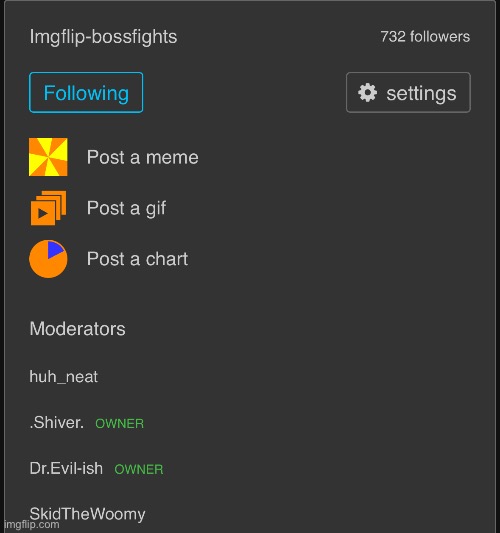Click the Imgflip-bossfights stream title
Viewport: 500px width, 533px height.
[103, 37]
